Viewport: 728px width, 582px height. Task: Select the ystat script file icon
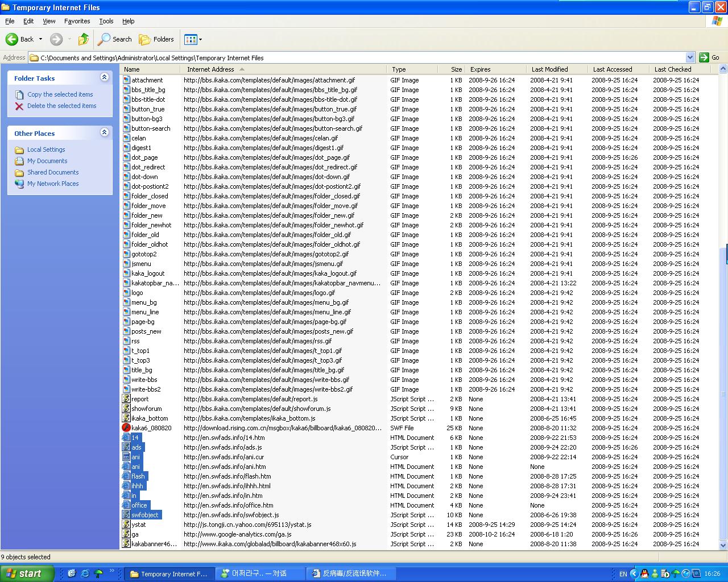126,525
